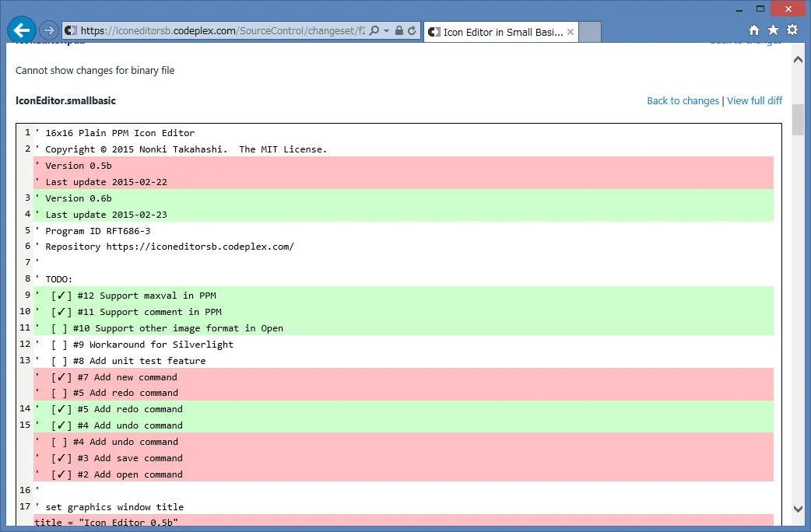811x532 pixels.
Task: Click the removed '#7 Add new command' line
Action: coord(404,377)
